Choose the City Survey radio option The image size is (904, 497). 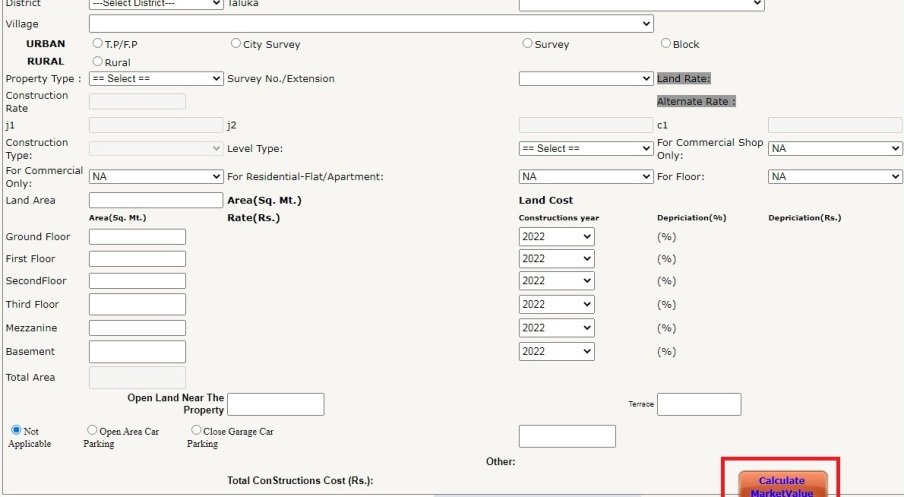pyautogui.click(x=235, y=43)
